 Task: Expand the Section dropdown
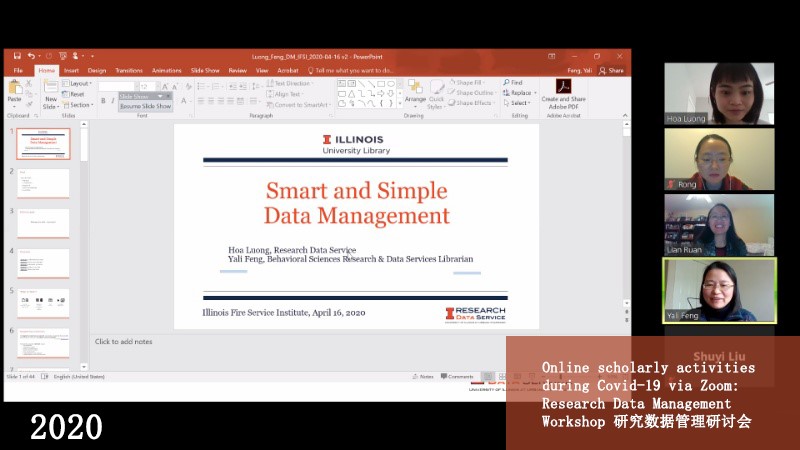(78, 105)
